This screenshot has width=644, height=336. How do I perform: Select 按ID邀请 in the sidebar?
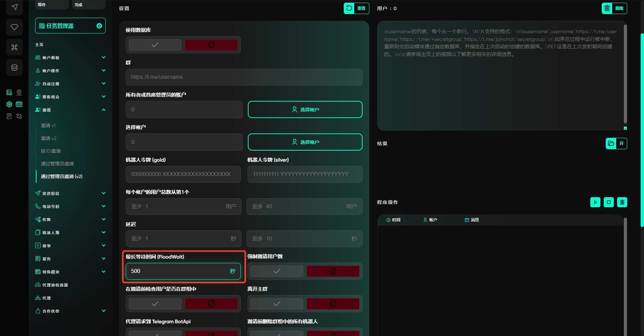51,151
